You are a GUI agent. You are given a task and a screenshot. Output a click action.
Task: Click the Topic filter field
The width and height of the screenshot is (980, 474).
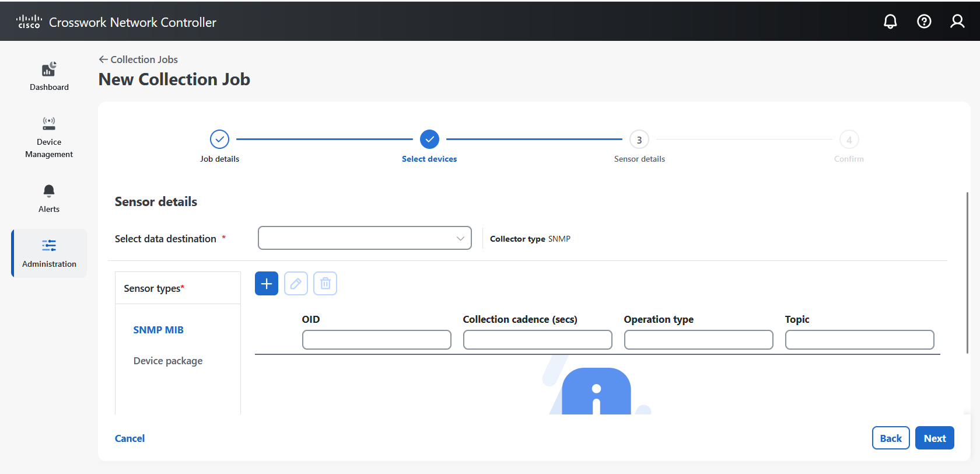click(x=860, y=340)
